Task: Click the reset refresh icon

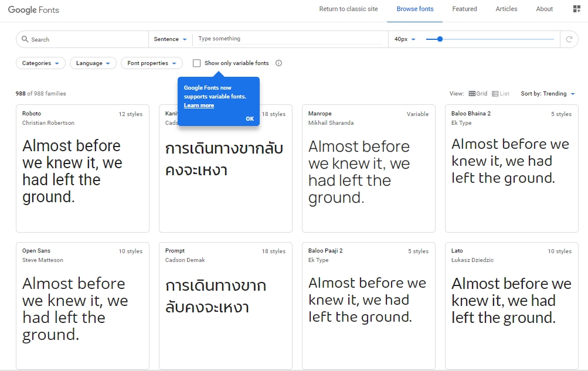Action: coord(569,39)
